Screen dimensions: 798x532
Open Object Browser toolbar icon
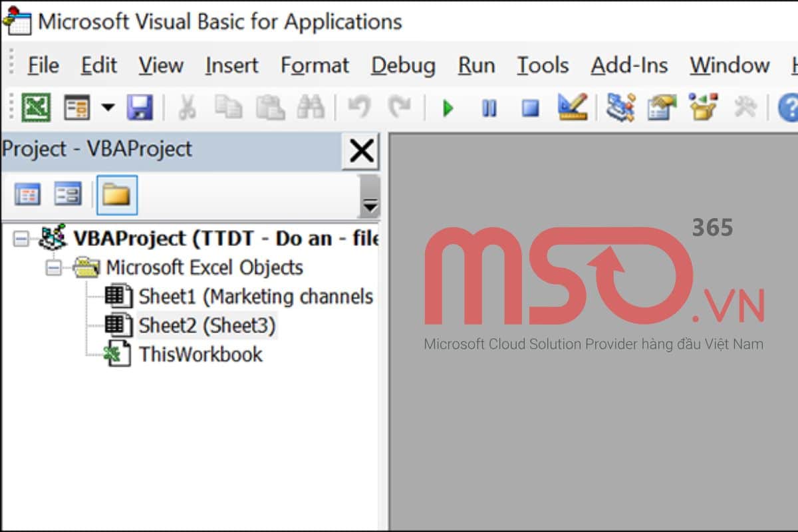click(x=703, y=106)
